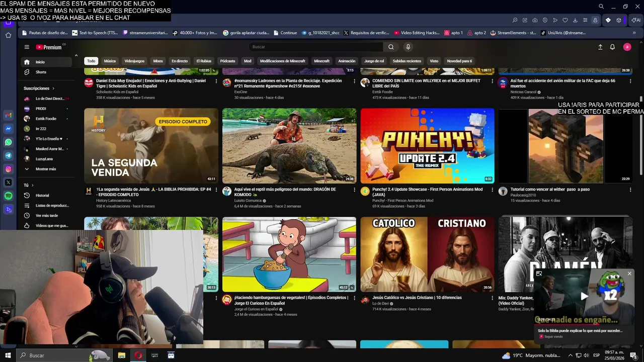644x362 pixels.
Task: Open options for Jorge el Curioso video
Action: click(x=354, y=298)
